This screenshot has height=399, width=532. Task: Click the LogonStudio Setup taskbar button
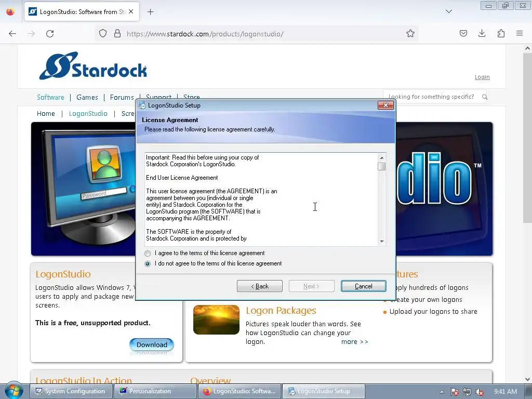[x=324, y=391]
